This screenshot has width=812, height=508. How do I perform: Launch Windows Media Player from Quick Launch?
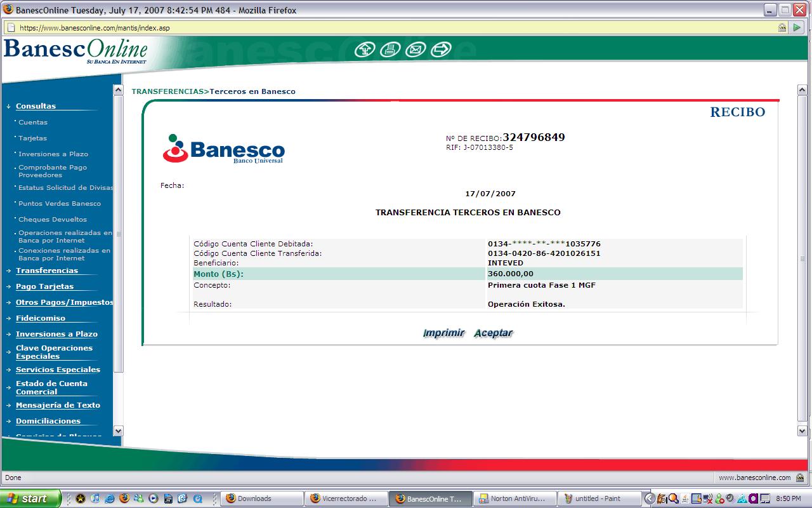pos(153,498)
